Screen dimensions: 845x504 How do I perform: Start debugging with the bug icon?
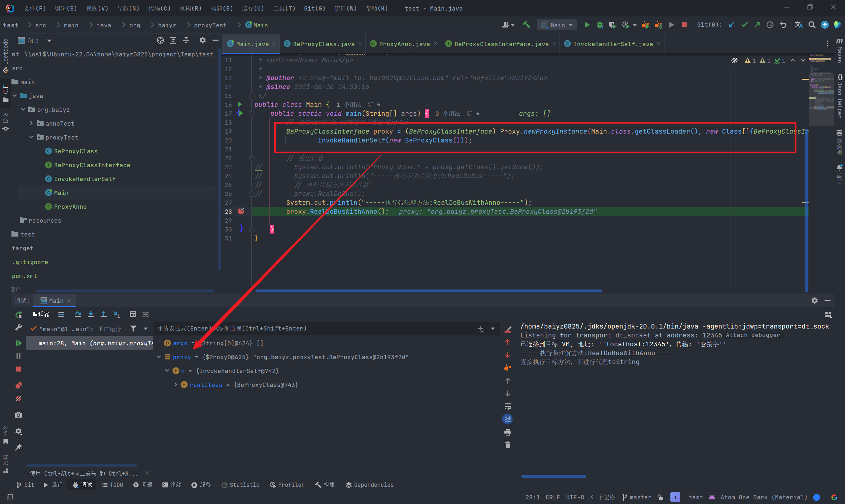pyautogui.click(x=600, y=25)
